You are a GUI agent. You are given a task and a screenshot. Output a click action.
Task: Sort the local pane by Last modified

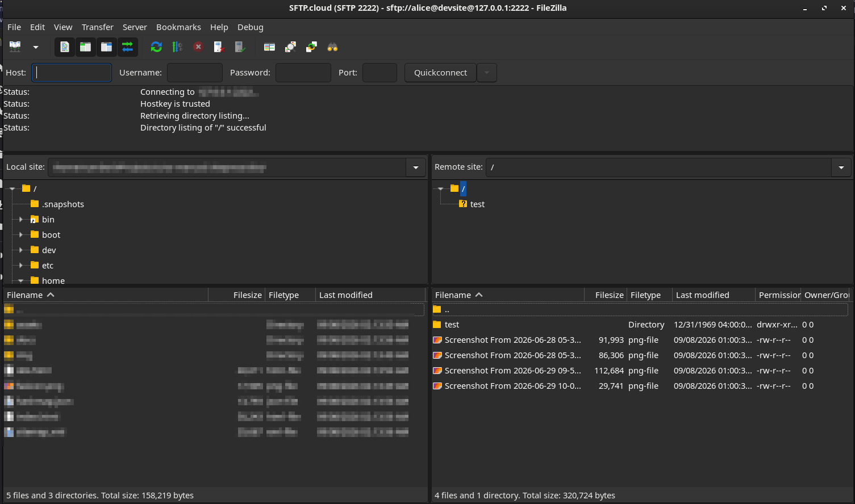(x=370, y=295)
